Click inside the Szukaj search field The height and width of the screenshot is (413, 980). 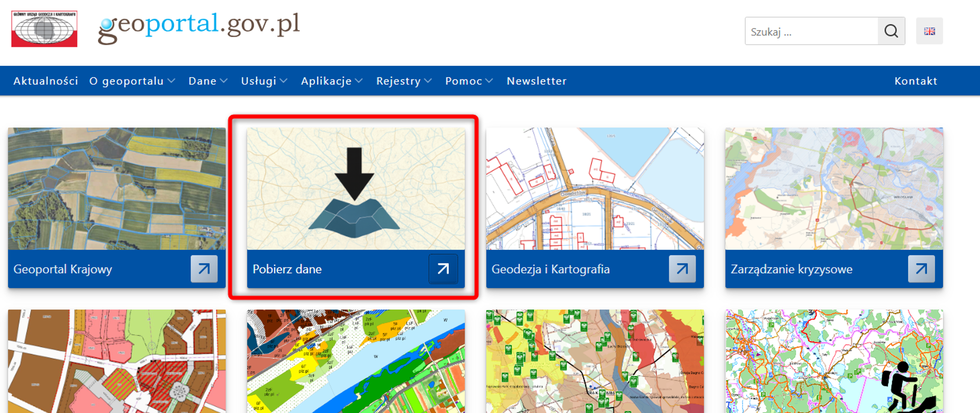[812, 31]
